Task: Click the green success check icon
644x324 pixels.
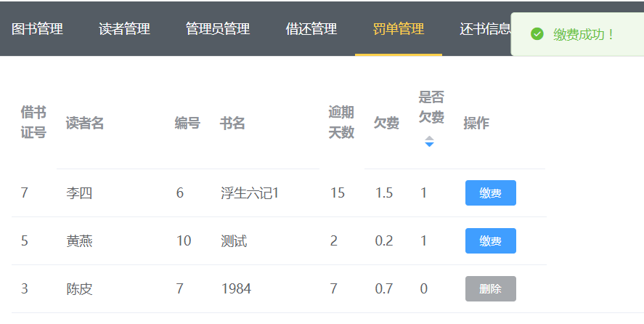Action: click(537, 34)
